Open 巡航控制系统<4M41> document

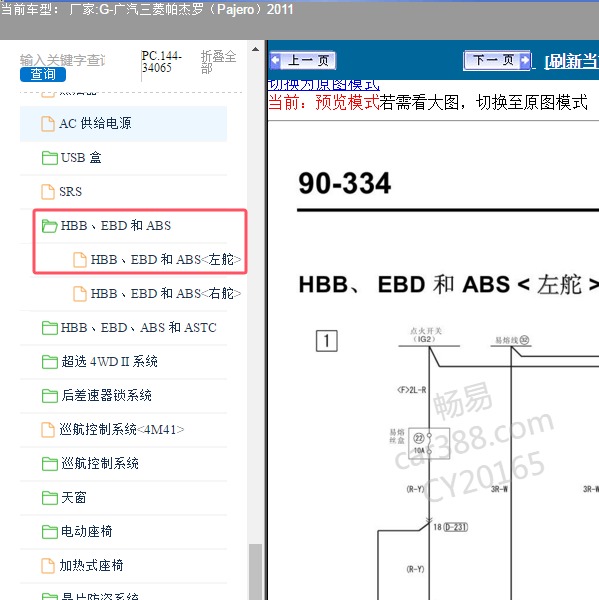(122, 429)
